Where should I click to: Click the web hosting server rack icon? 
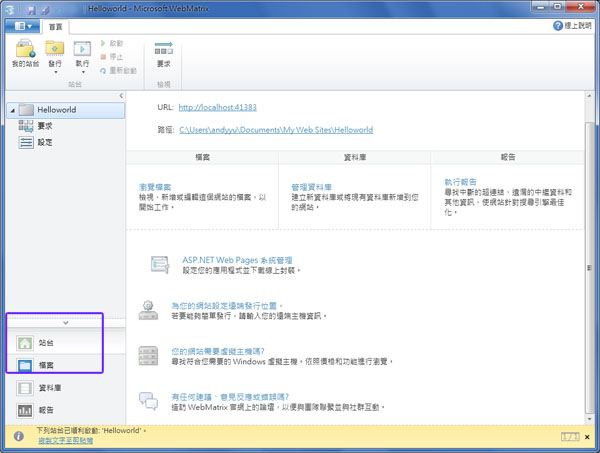point(148,356)
